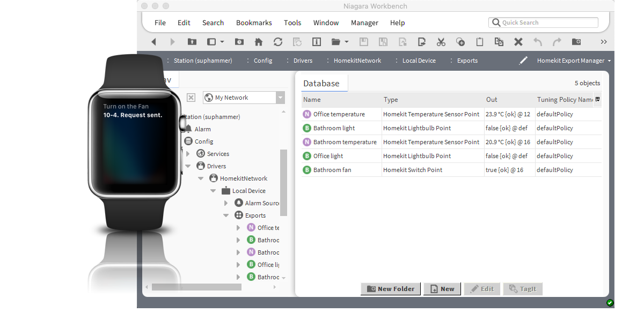Click the Home icon in the toolbar
Screen dimensions: 644x335
coord(259,42)
